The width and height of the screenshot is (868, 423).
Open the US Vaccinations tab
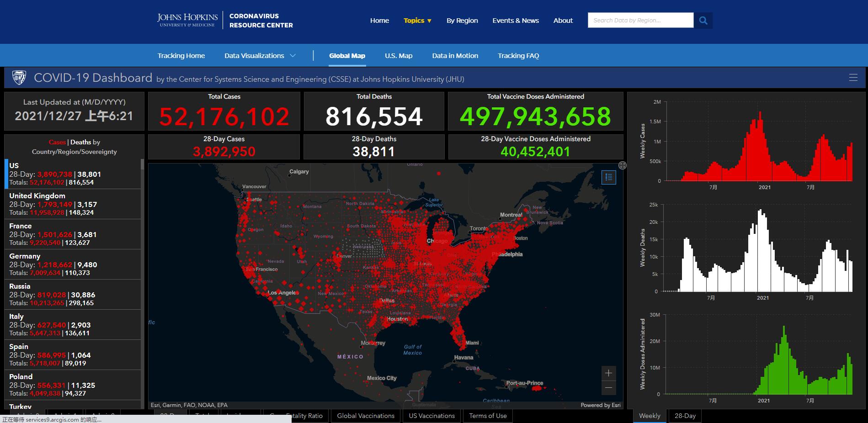click(432, 416)
